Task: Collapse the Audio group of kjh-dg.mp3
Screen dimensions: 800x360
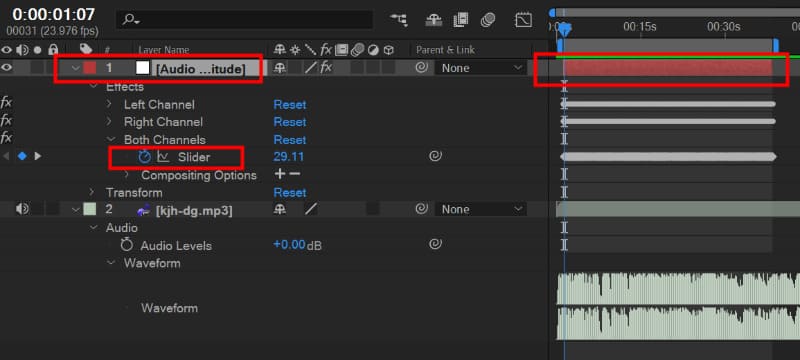Action: tap(93, 227)
